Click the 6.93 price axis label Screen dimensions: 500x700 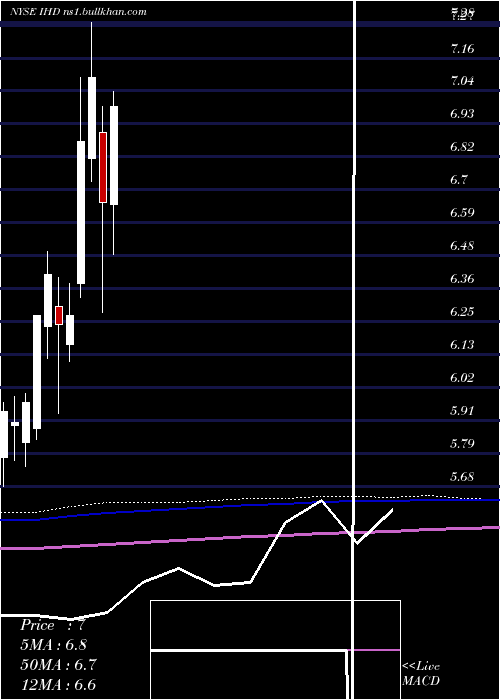462,114
